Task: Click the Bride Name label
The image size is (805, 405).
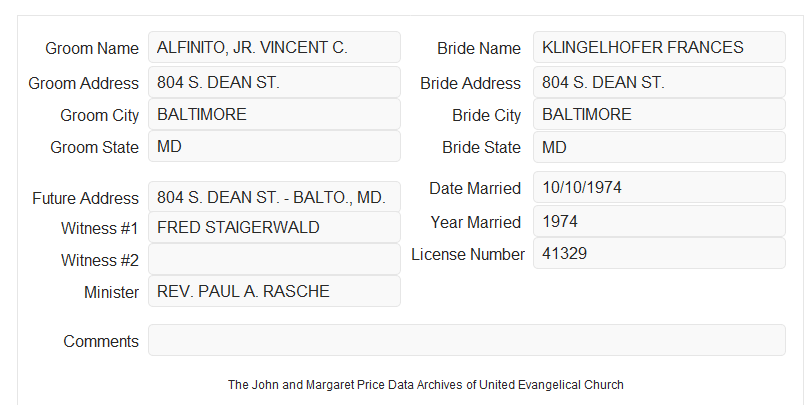Action: (x=479, y=48)
